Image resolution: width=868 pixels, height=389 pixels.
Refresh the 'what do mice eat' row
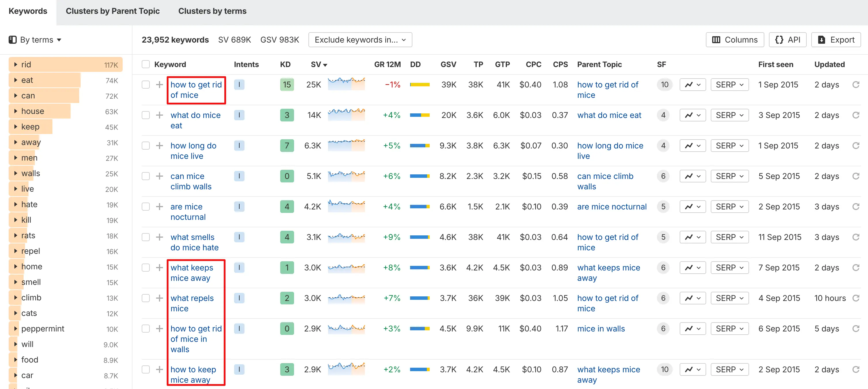click(x=856, y=115)
